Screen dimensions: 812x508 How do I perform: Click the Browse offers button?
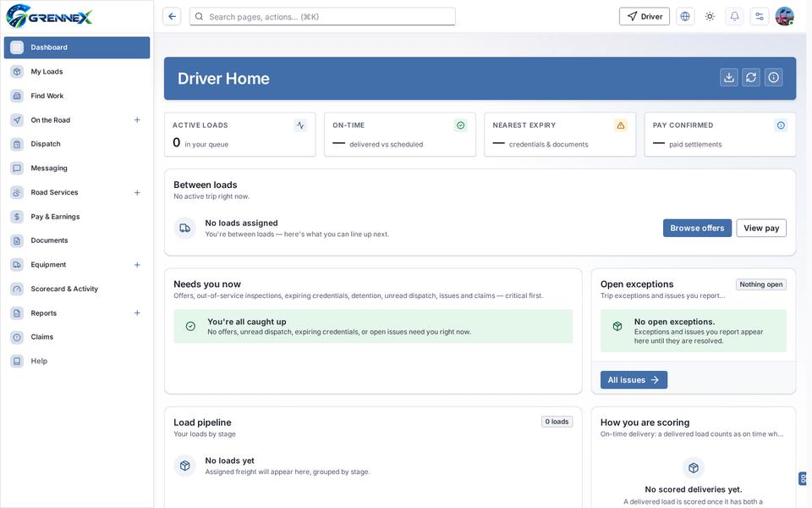(697, 228)
